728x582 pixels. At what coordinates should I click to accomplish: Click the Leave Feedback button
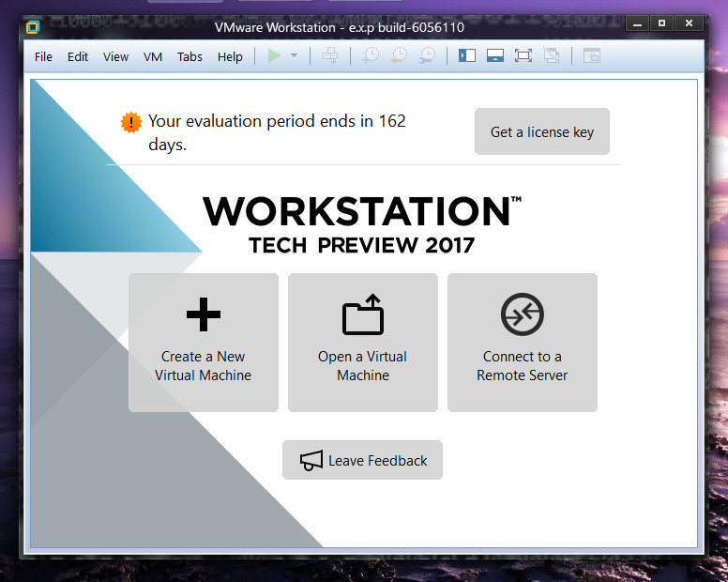tap(363, 460)
